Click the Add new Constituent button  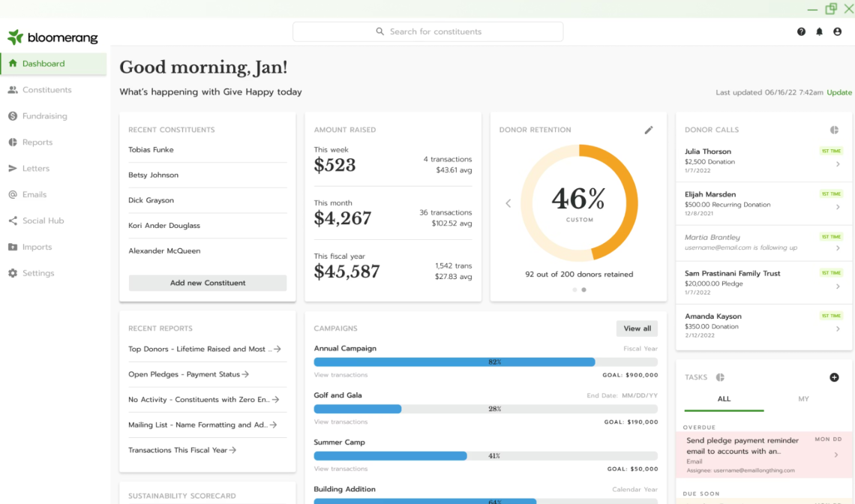click(x=207, y=283)
